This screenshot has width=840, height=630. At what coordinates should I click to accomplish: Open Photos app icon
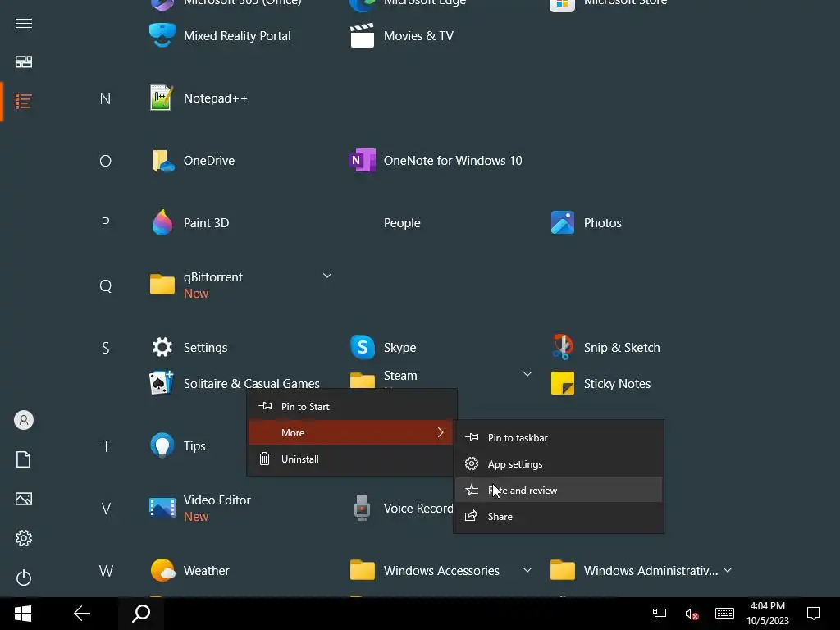point(563,223)
